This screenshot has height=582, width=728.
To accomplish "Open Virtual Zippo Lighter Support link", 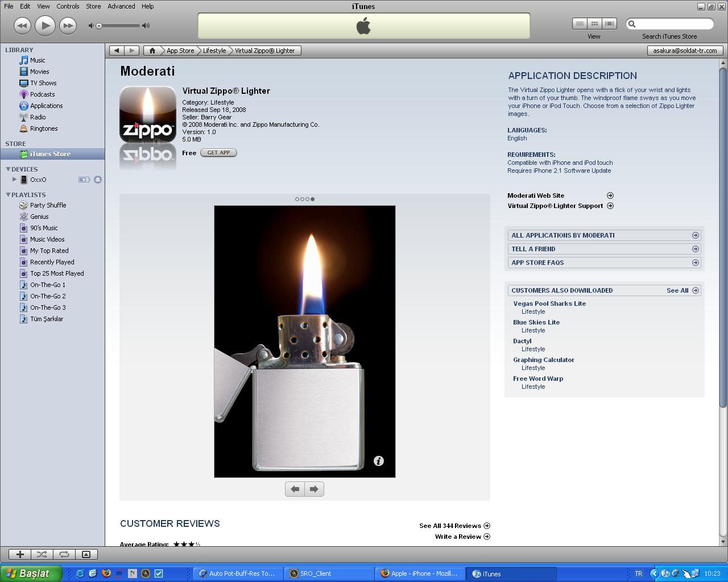I will pos(560,206).
